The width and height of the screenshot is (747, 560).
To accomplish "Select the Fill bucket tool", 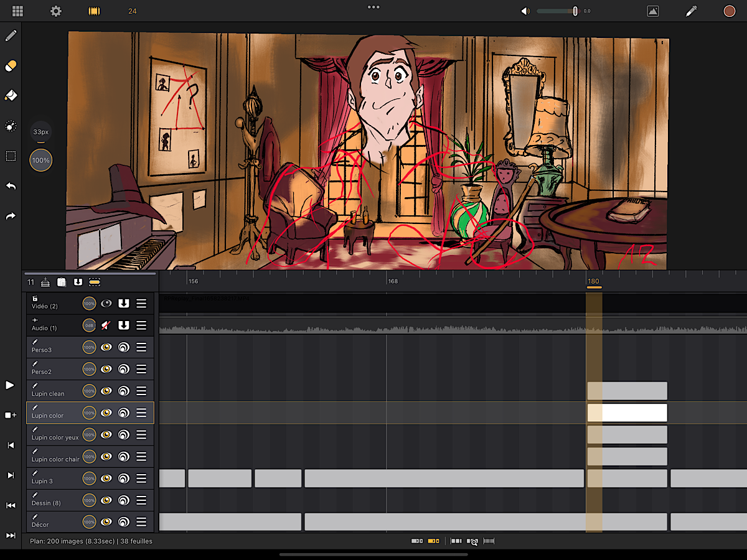I will (11, 95).
